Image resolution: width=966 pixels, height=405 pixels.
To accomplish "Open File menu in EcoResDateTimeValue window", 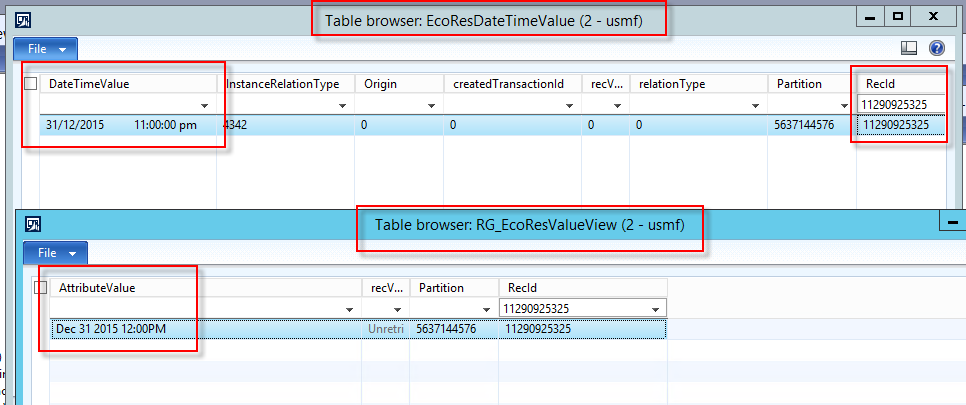I will point(46,49).
